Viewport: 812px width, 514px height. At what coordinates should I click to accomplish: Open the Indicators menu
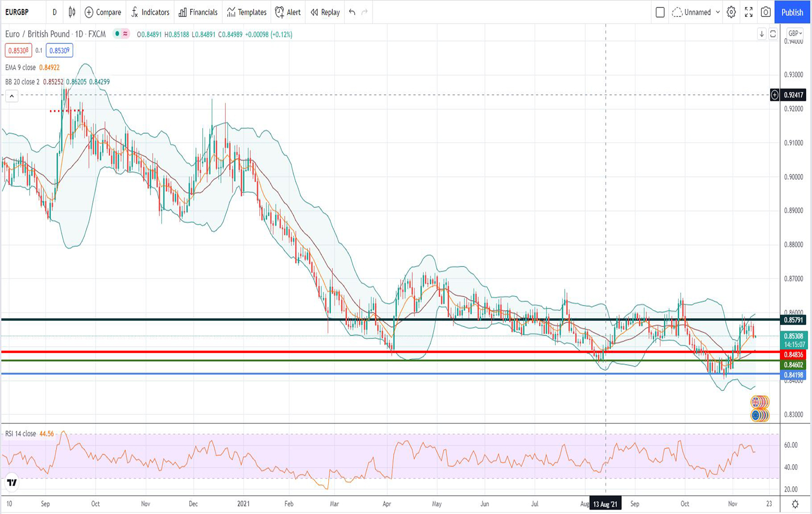150,12
